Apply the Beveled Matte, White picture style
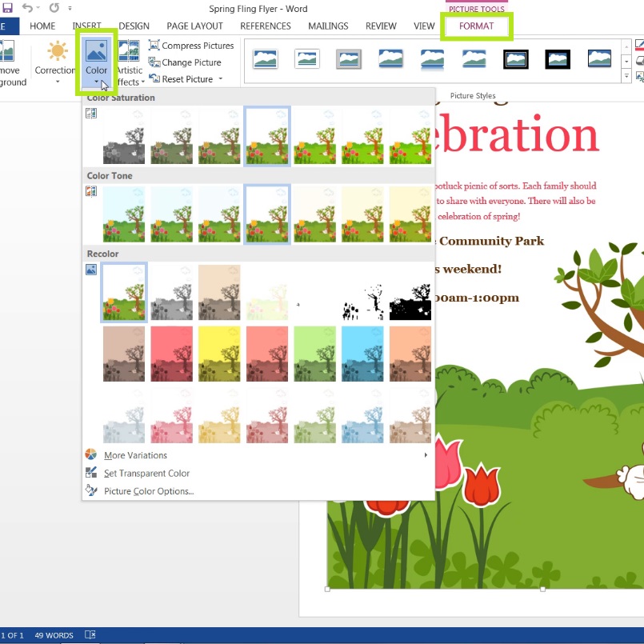Screen dimensions: 644x644 [307, 58]
